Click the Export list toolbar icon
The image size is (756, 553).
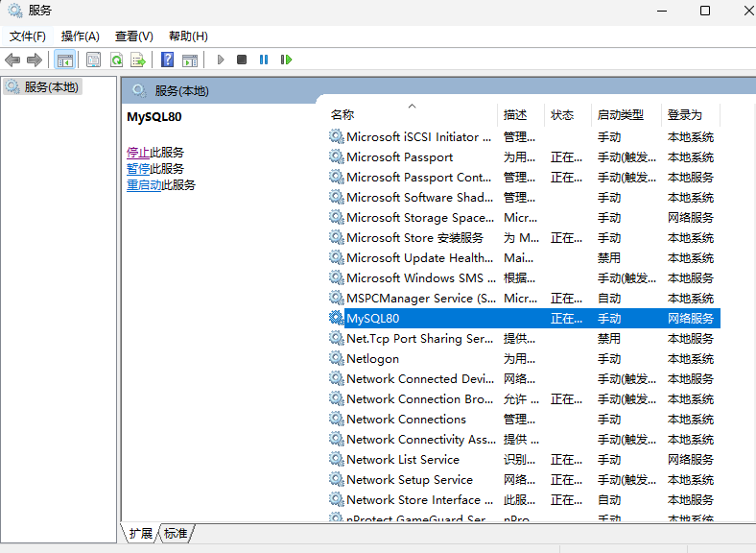(138, 60)
